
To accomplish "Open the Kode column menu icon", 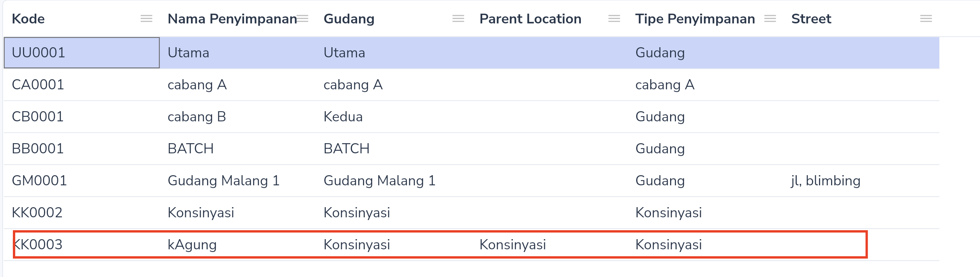I will tap(147, 19).
